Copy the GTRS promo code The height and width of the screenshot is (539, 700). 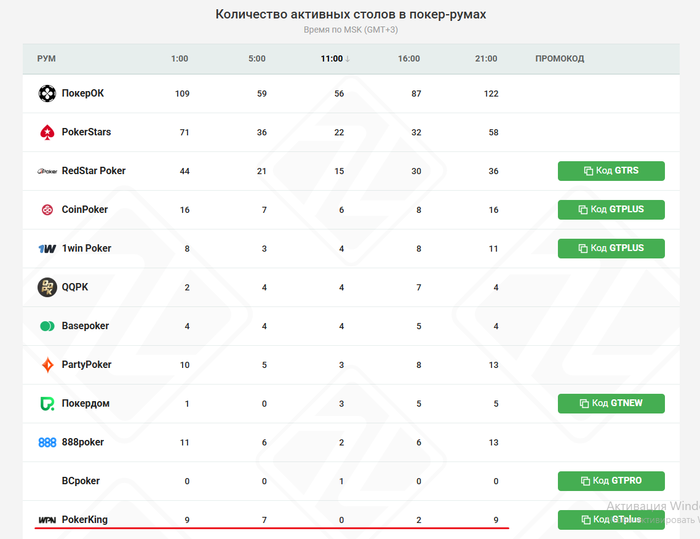click(611, 171)
